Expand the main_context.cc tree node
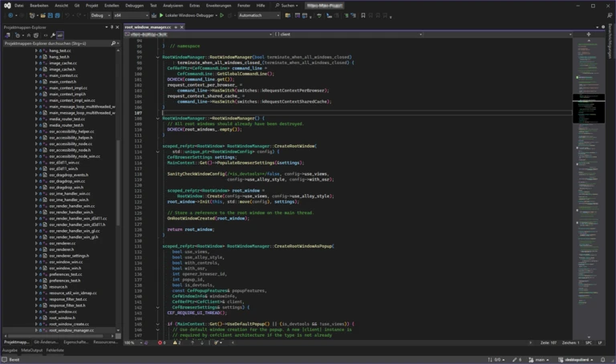This screenshot has height=364, width=616. coord(36,75)
